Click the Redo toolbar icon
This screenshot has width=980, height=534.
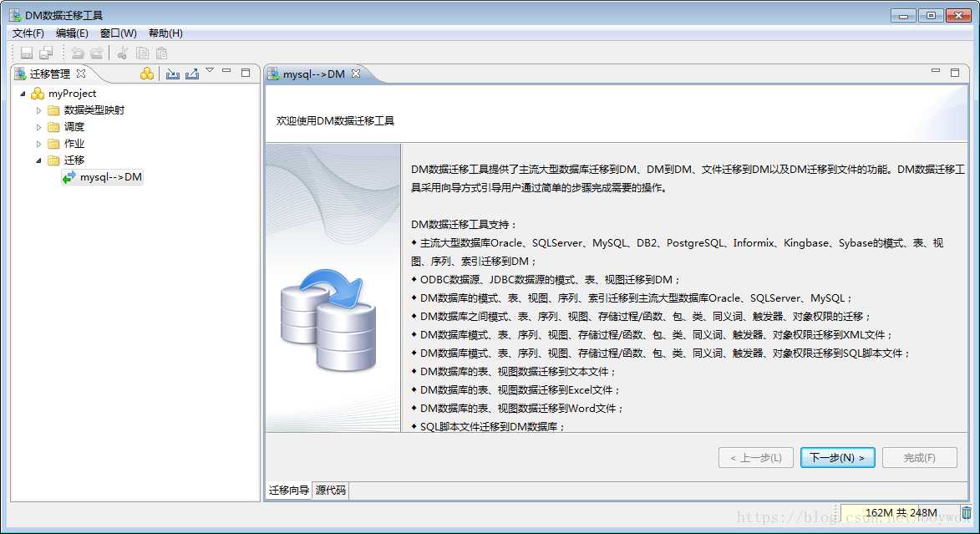coord(96,53)
